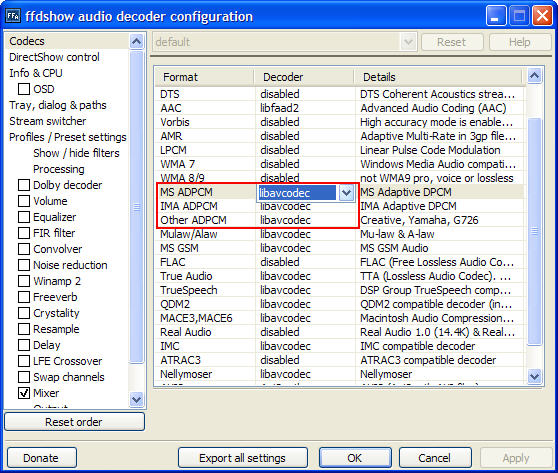The image size is (558, 473).
Task: Select the TrueSpeech row
Action: 339,290
